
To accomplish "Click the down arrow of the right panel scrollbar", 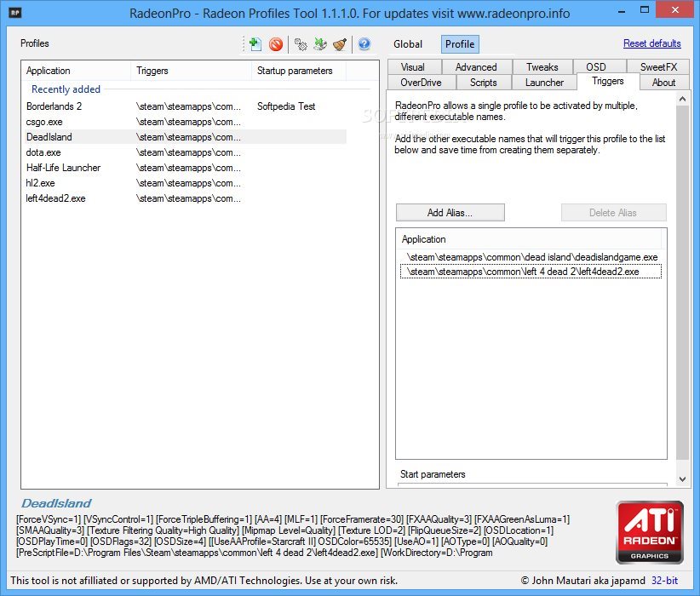I will 682,479.
